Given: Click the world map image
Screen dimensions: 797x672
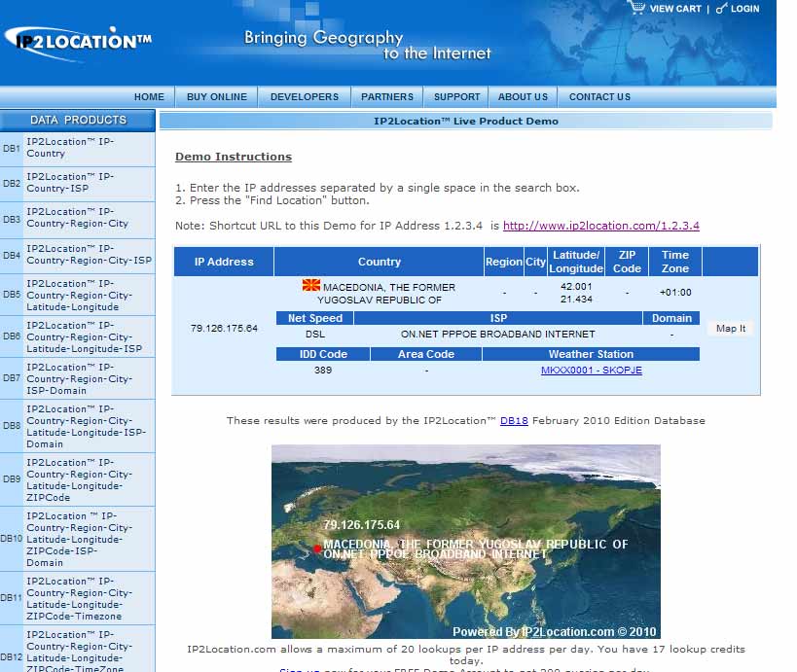Looking at the screenshot, I should point(465,542).
